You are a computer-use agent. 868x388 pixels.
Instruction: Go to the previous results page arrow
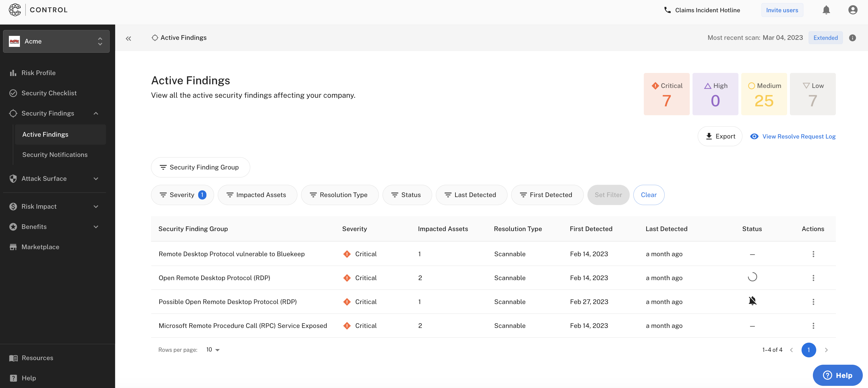(791, 350)
